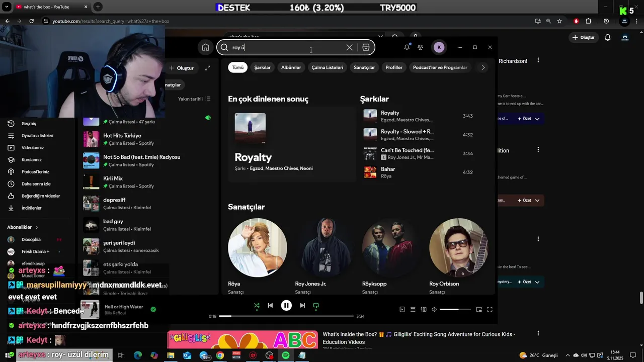Select Podcast'ler ve Programlar chip
Image resolution: width=644 pixels, height=362 pixels.
pos(440,67)
